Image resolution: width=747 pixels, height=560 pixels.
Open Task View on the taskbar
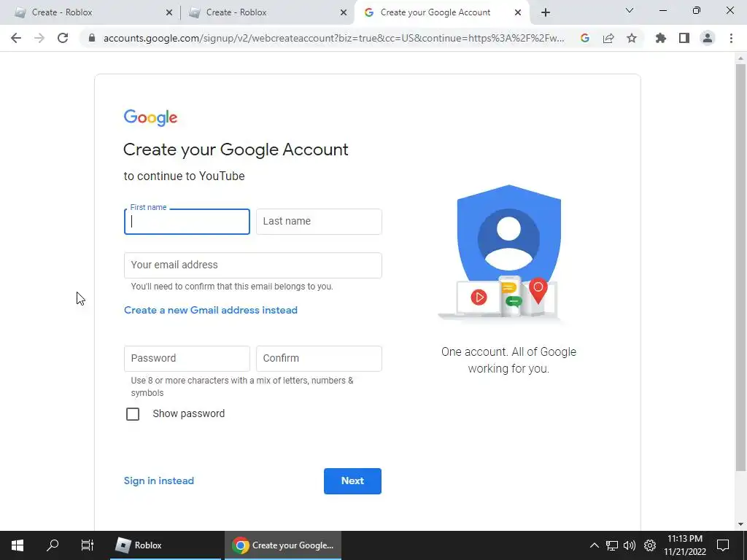click(x=88, y=545)
